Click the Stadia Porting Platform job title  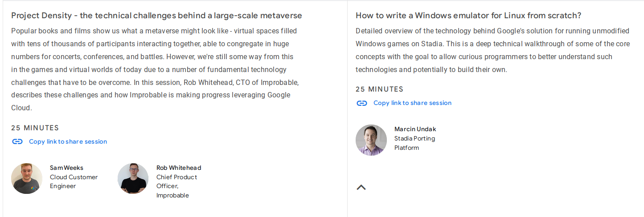click(x=414, y=143)
